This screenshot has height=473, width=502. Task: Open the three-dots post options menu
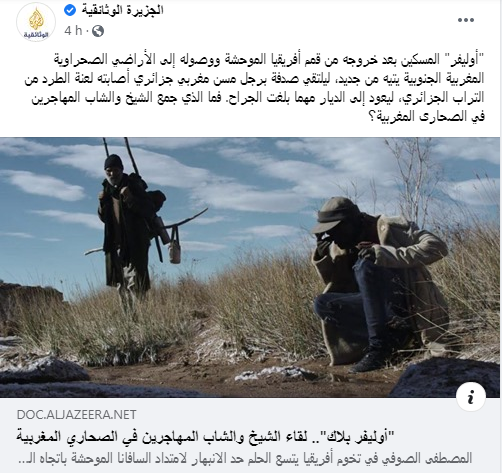point(466,20)
